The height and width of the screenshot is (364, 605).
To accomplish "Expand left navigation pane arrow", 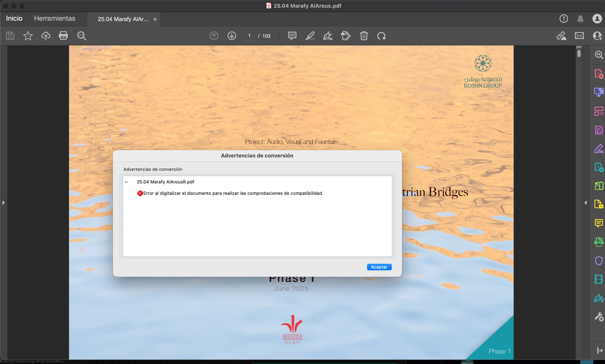I will click(3, 203).
